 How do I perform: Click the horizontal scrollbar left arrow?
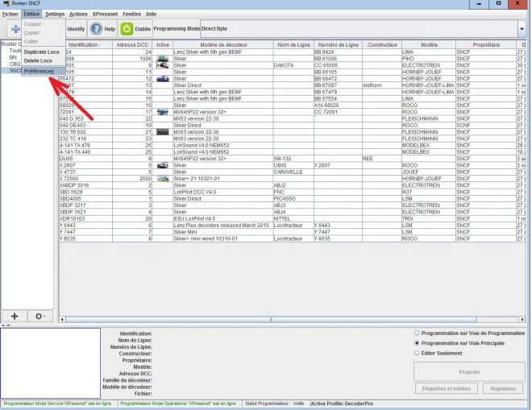[62, 320]
